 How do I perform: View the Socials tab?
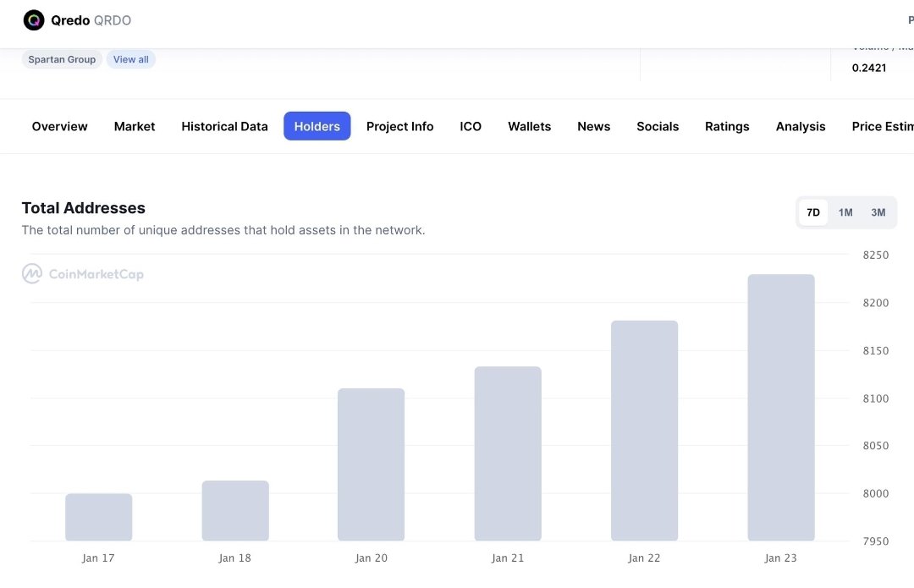[x=658, y=126]
